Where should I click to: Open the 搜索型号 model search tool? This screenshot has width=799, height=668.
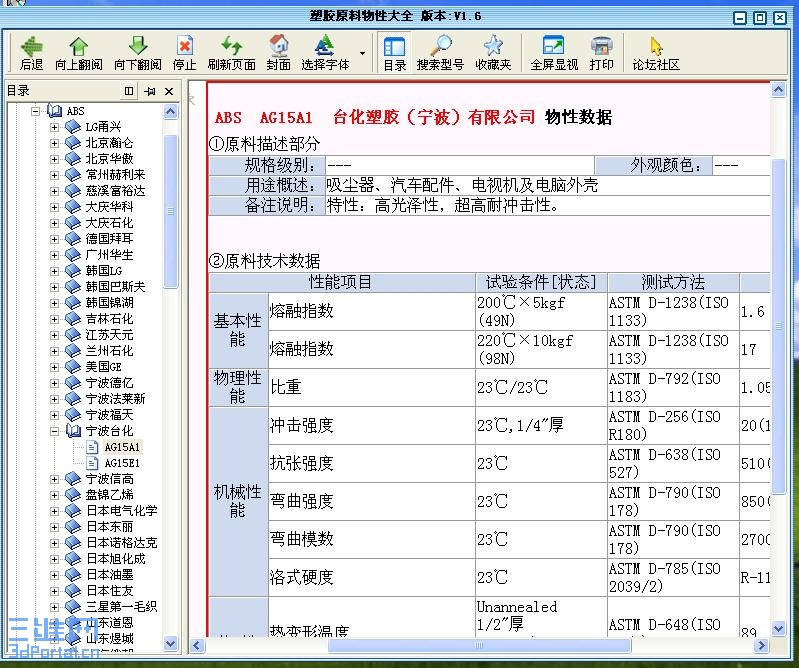click(440, 52)
